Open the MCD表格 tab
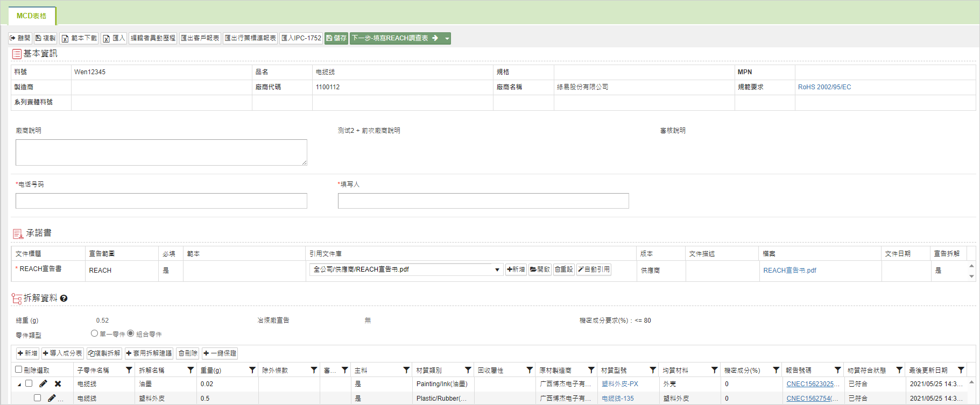Screen dimensions: 980x405 (32, 16)
